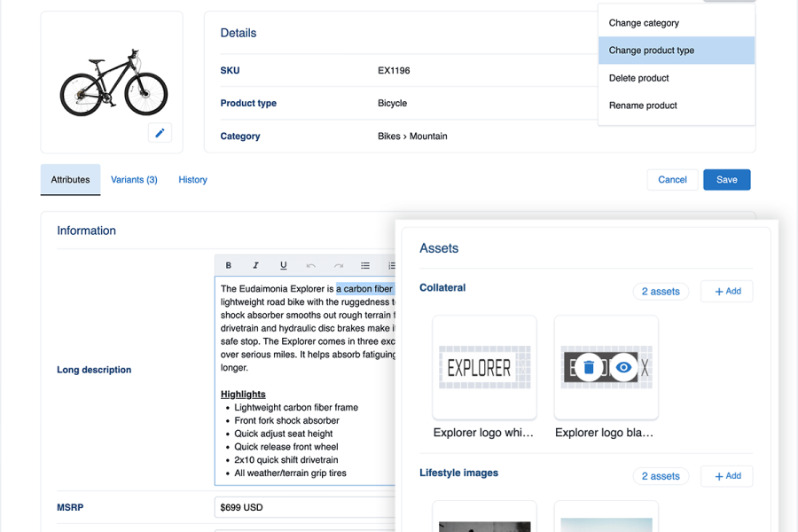This screenshot has width=798, height=532.
Task: Click the pencil edit icon under bike image
Action: 160,133
